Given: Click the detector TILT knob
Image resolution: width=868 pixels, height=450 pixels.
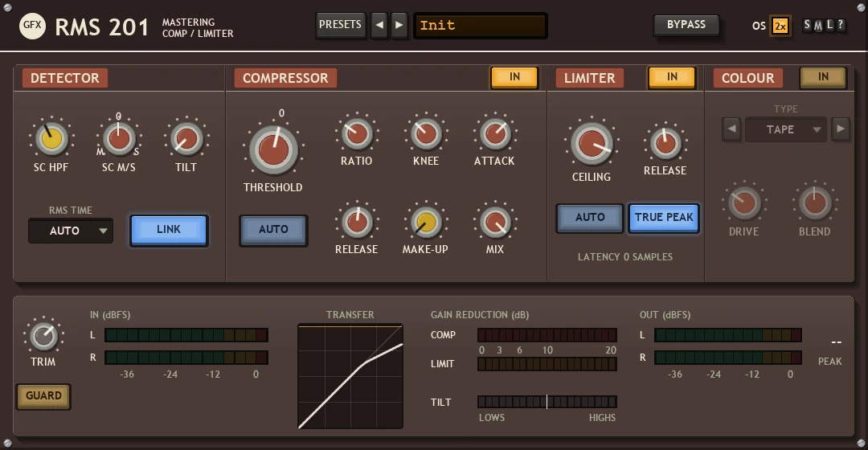Looking at the screenshot, I should coord(186,138).
